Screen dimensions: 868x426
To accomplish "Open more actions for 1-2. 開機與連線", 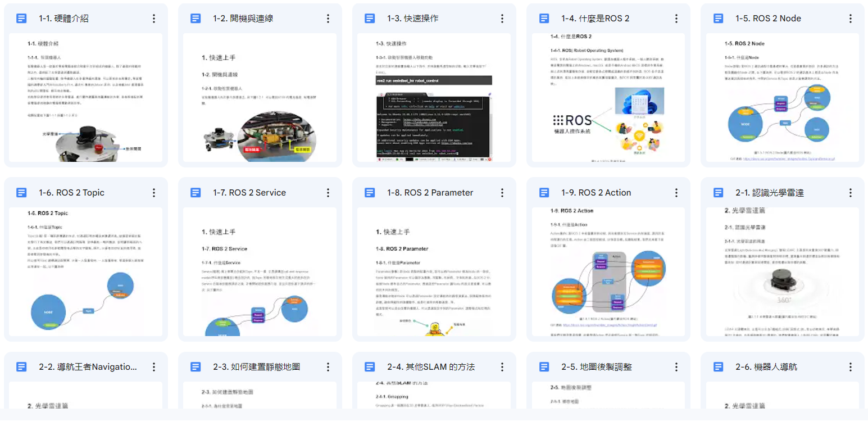I will point(328,19).
